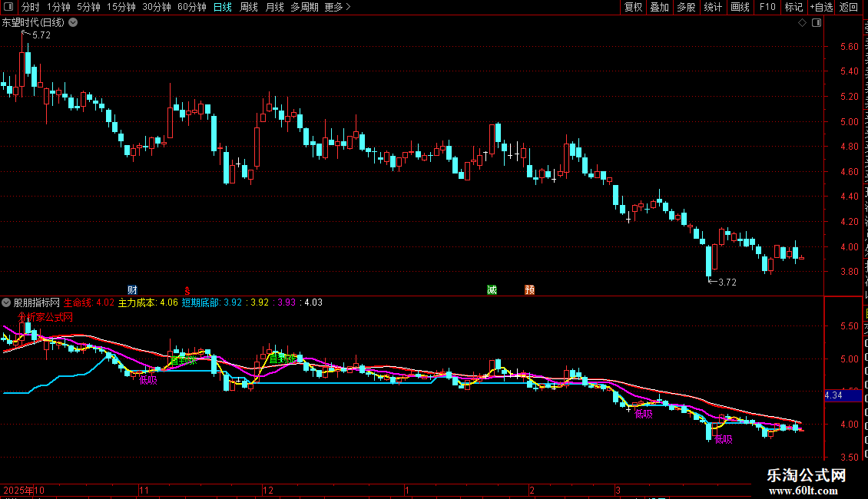Open the 股朋指标网 indicator dropdown arrow
The width and height of the screenshot is (868, 499).
tap(6, 302)
